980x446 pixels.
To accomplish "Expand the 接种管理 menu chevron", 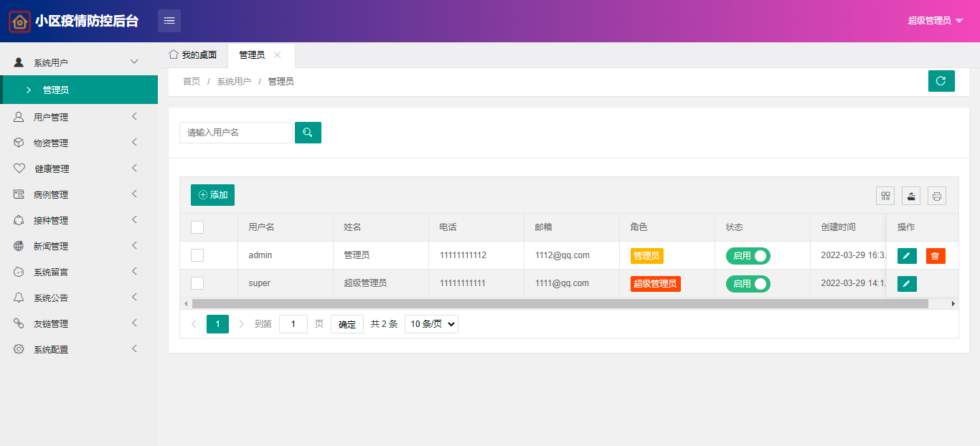I will point(134,219).
